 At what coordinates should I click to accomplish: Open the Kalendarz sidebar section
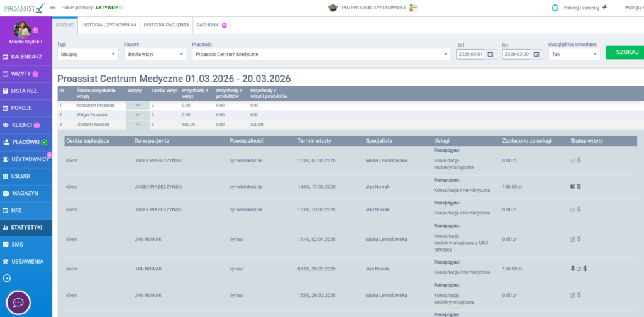26,57
